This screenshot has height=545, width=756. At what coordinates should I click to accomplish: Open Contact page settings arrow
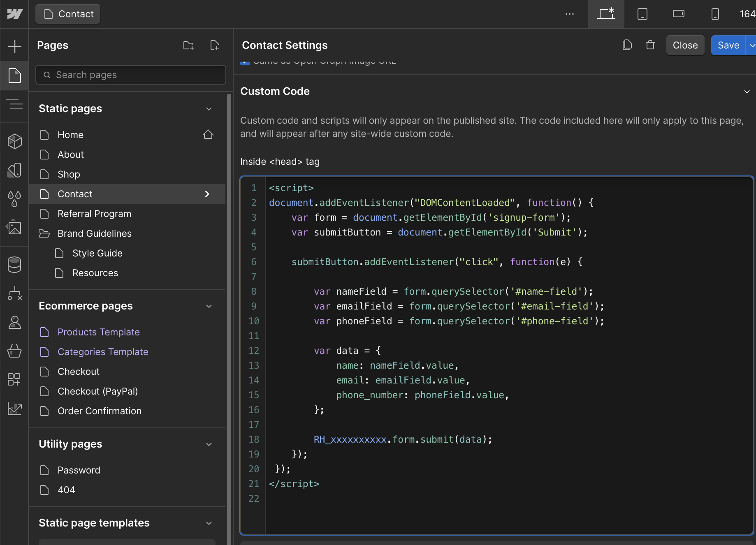tap(207, 194)
